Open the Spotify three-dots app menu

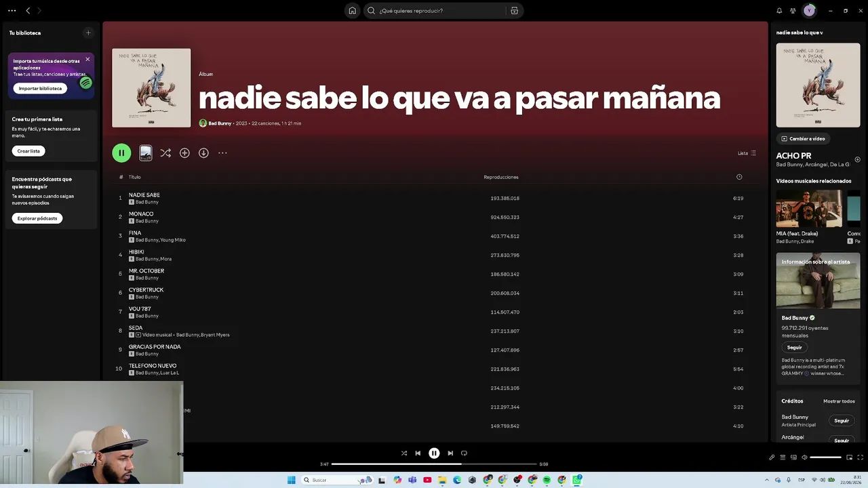point(12,11)
